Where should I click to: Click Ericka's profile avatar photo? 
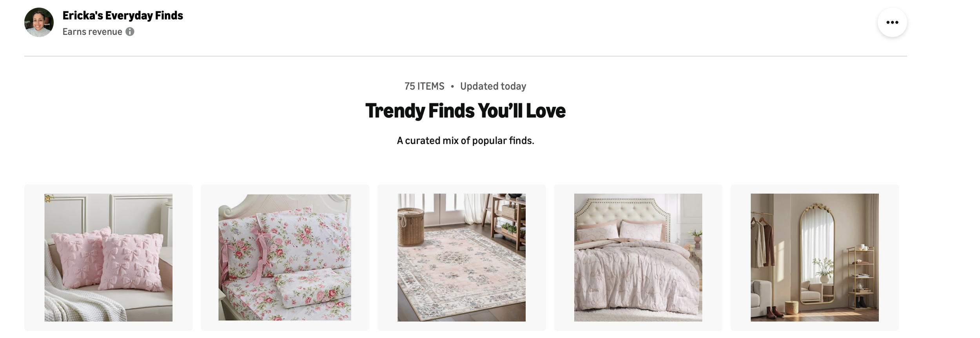point(39,22)
